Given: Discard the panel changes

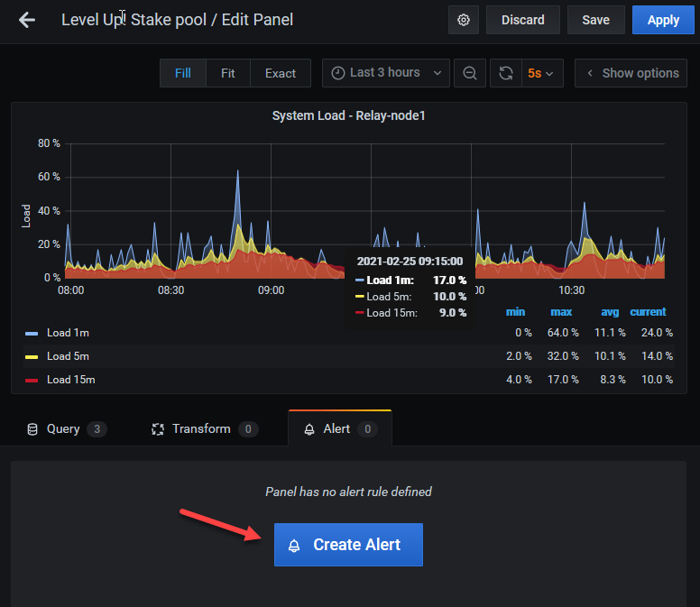Looking at the screenshot, I should 522,20.
